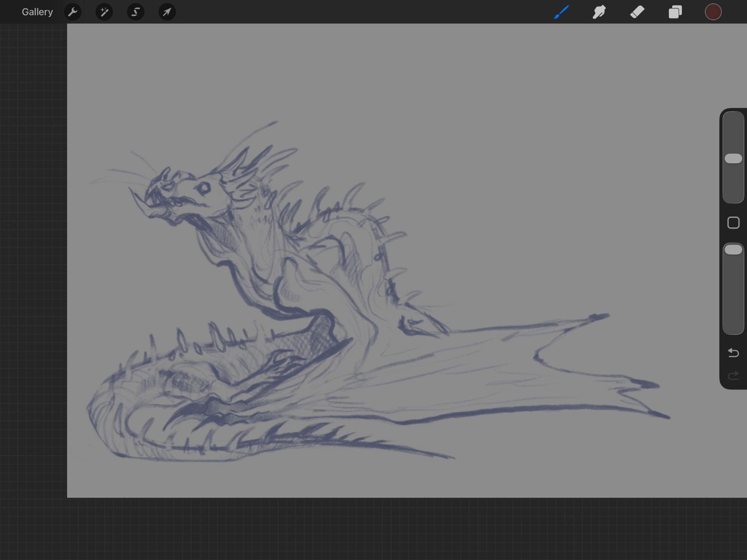This screenshot has width=747, height=560.
Task: Return to the Gallery
Action: pyautogui.click(x=37, y=12)
